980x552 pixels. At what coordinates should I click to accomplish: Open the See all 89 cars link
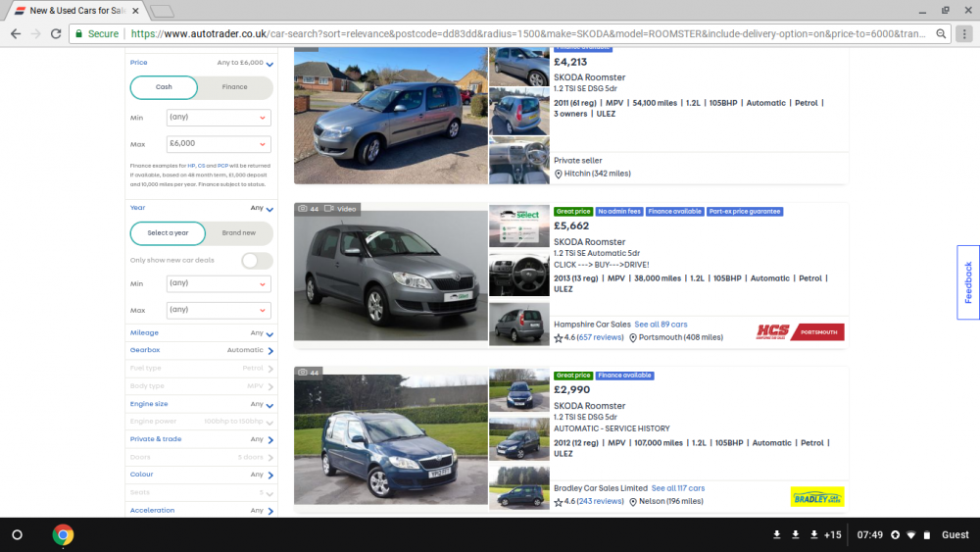[661, 325]
